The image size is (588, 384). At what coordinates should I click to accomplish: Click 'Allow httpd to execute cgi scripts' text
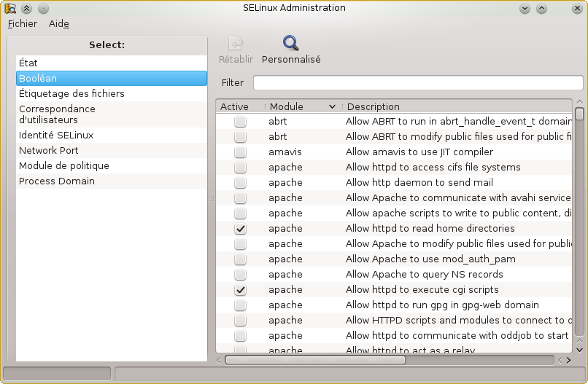click(422, 290)
